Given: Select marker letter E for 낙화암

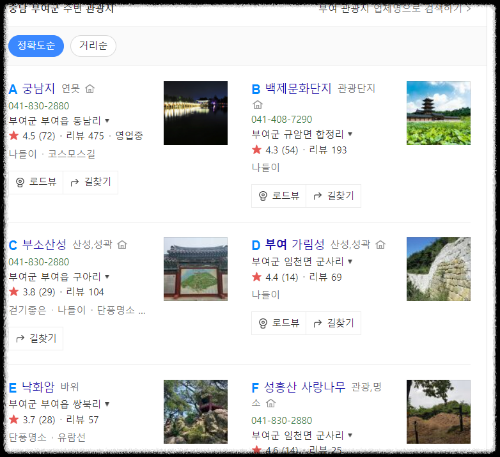Looking at the screenshot, I should [13, 388].
